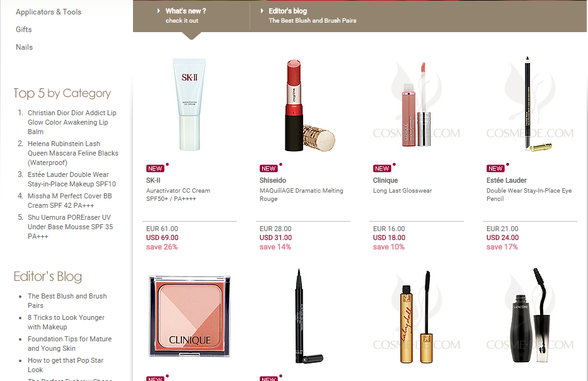Open the Applicators & Tools category
This screenshot has height=381, width=588.
point(49,12)
